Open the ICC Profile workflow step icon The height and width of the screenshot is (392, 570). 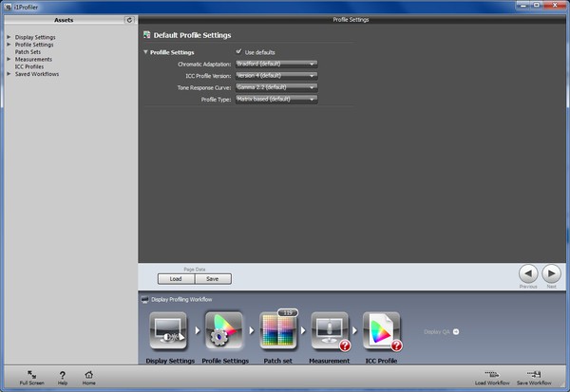[381, 330]
